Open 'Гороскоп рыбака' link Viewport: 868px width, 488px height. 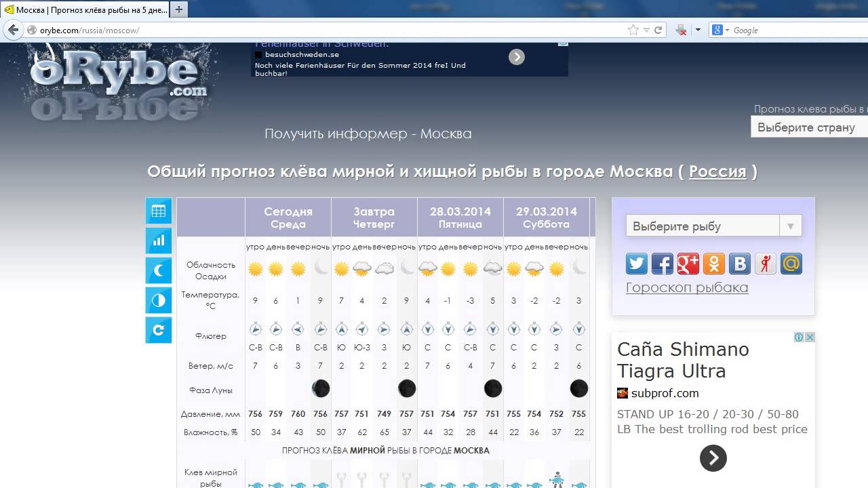(x=687, y=287)
